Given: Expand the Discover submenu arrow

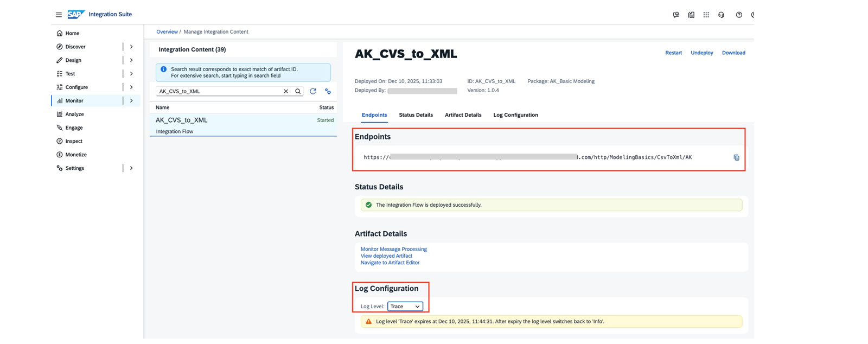Looking at the screenshot, I should (131, 47).
